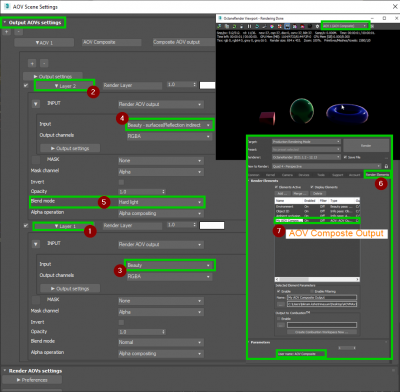This screenshot has width=400, height=392.
Task: Click the color wheel icon in viewport toolbar
Action: pyautogui.click(x=272, y=26)
